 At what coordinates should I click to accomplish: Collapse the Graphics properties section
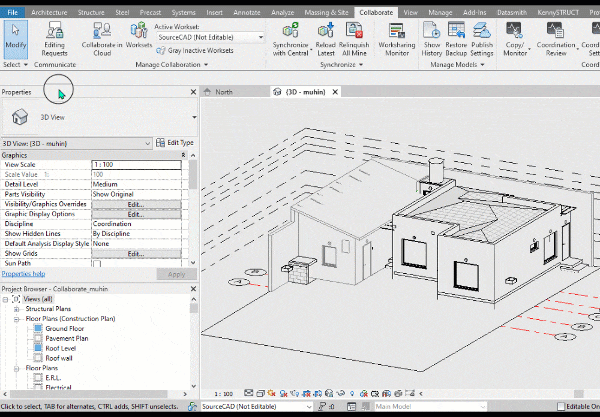(x=183, y=155)
